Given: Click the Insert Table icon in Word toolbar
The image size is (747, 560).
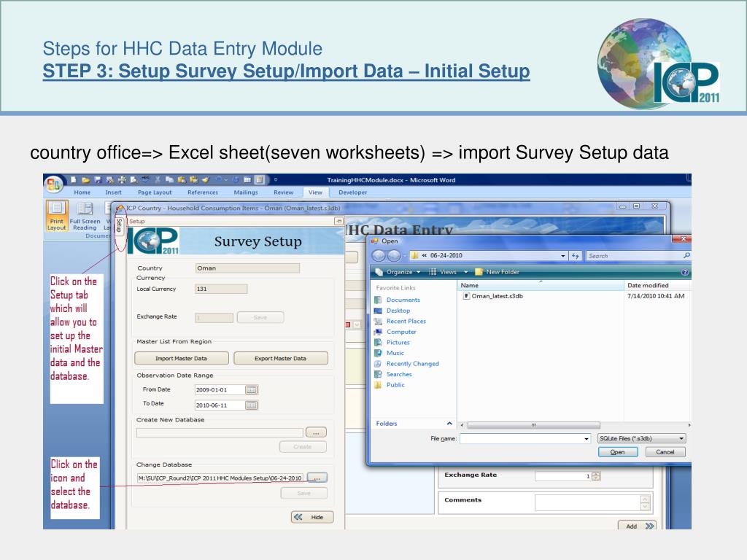Looking at the screenshot, I should 247,180.
